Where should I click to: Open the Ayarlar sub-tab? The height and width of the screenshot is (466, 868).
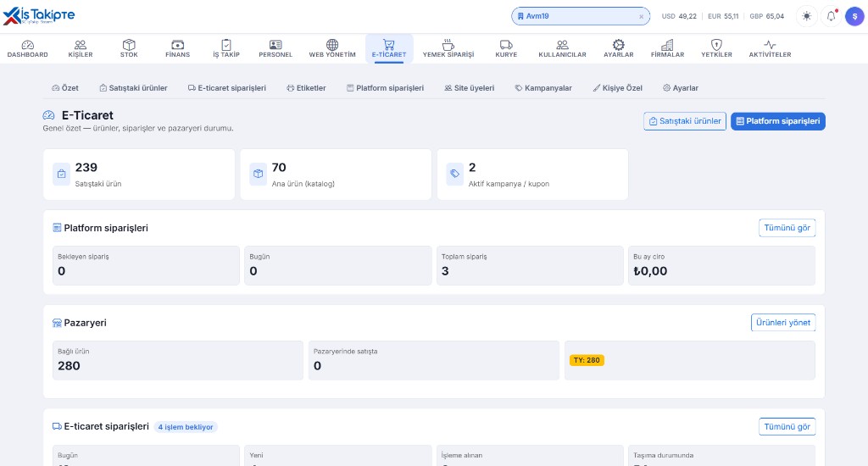[x=681, y=88]
